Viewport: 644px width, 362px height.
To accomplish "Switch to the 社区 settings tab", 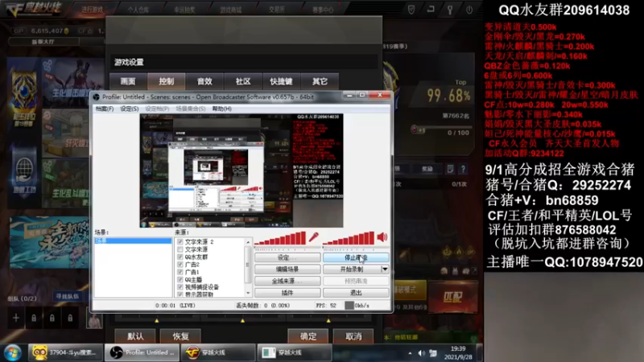I will (x=243, y=81).
